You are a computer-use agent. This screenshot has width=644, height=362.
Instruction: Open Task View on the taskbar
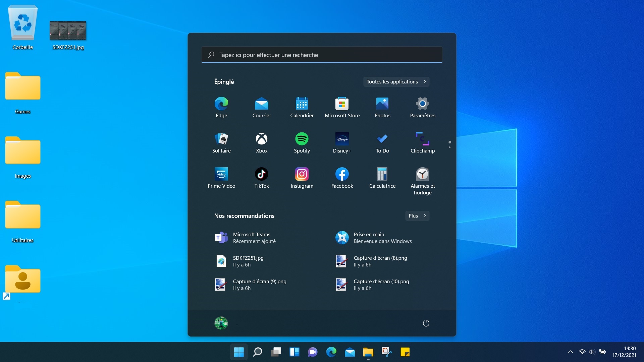click(x=276, y=352)
